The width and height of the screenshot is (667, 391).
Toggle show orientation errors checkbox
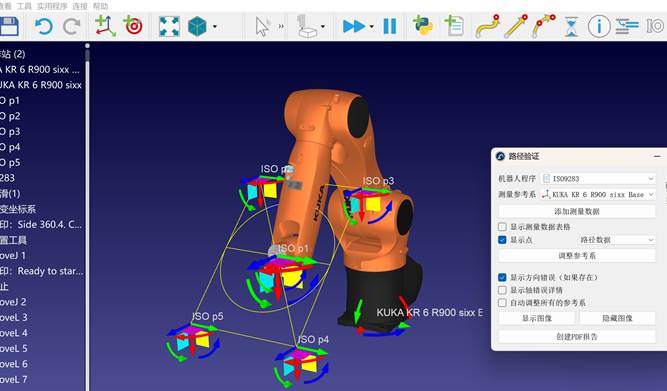502,277
